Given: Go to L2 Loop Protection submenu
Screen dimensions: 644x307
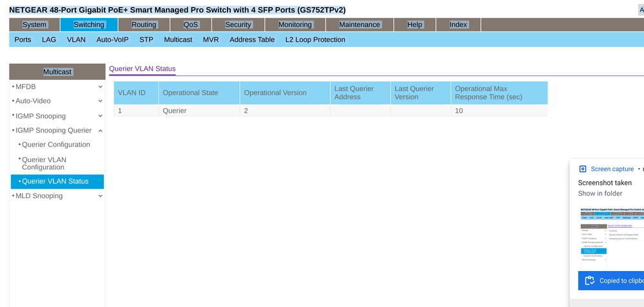Looking at the screenshot, I should click(315, 40).
